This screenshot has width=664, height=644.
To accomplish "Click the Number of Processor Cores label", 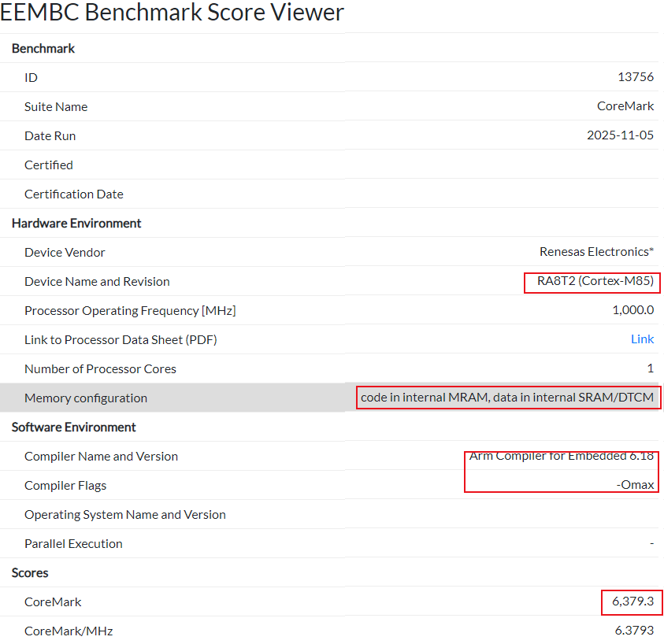I will coord(100,368).
